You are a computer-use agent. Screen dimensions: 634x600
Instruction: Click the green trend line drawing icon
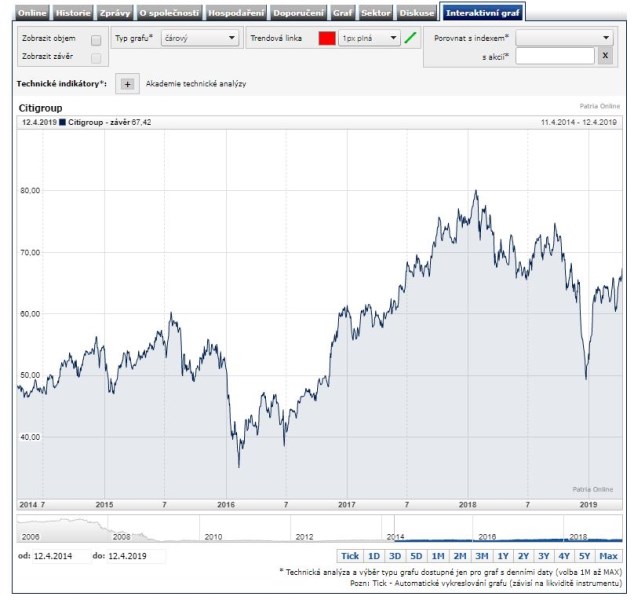410,38
